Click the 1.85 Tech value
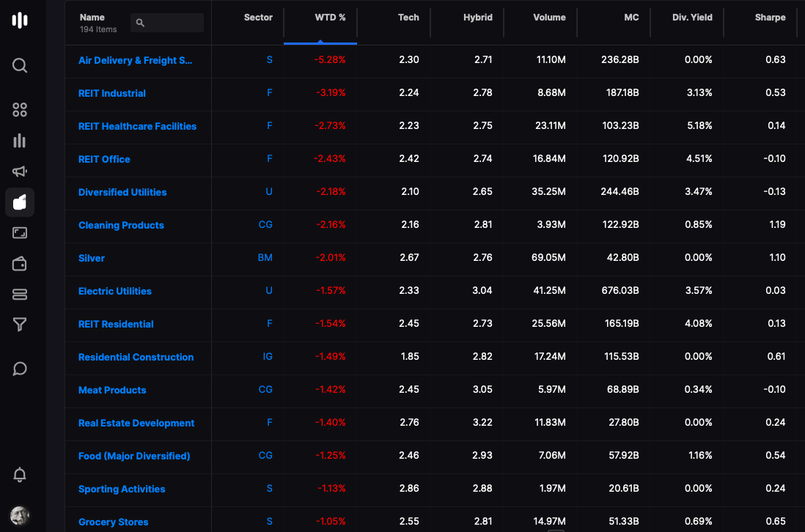This screenshot has height=532, width=805. [x=410, y=357]
